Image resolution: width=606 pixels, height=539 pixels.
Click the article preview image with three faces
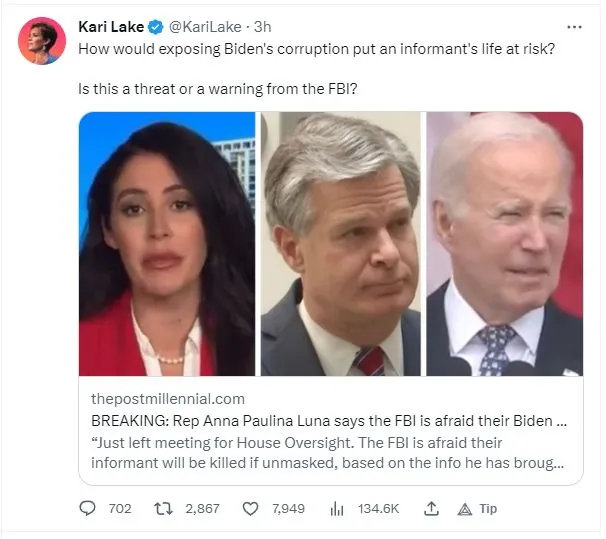(331, 244)
